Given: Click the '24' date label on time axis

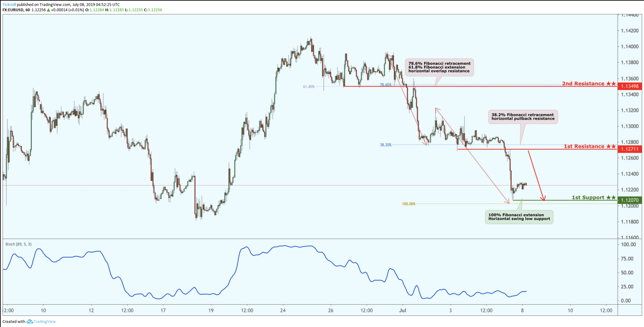Looking at the screenshot, I should click(x=283, y=310).
